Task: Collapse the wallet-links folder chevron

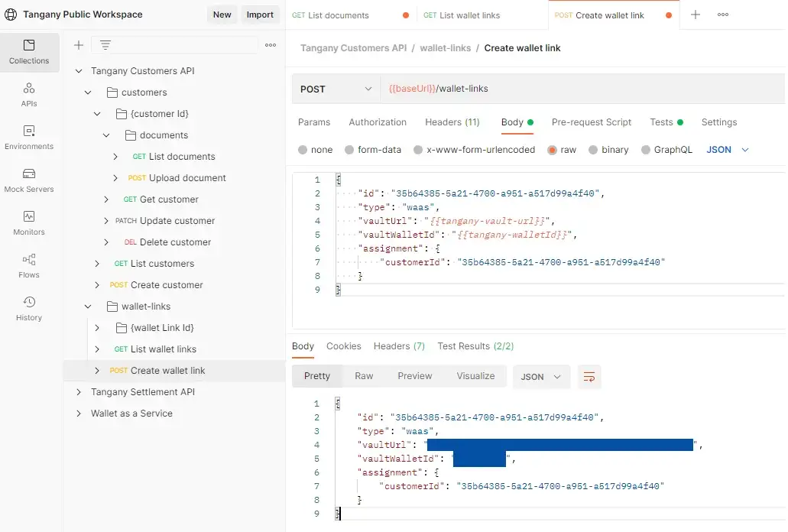Action: (88, 307)
